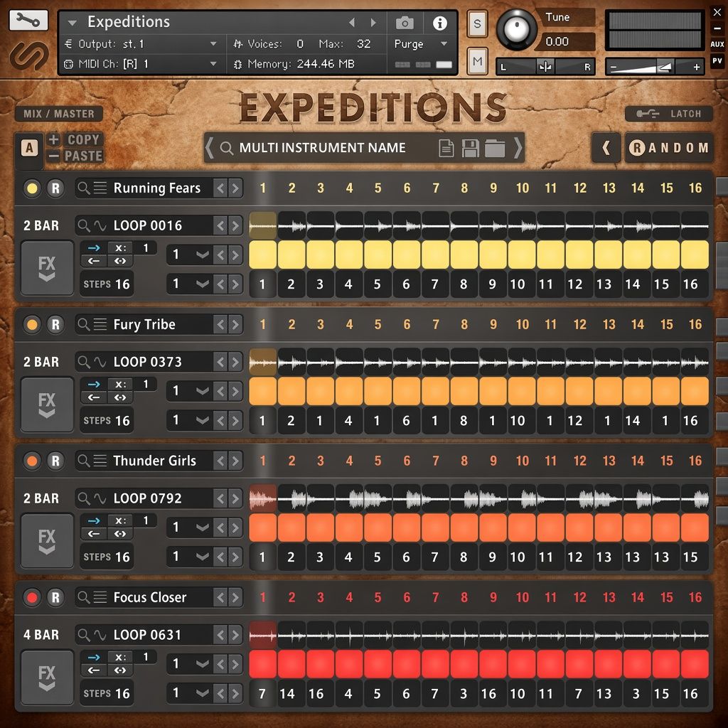728x728 pixels.
Task: Open preset list icon next to Fury Tribe
Action: [100, 324]
